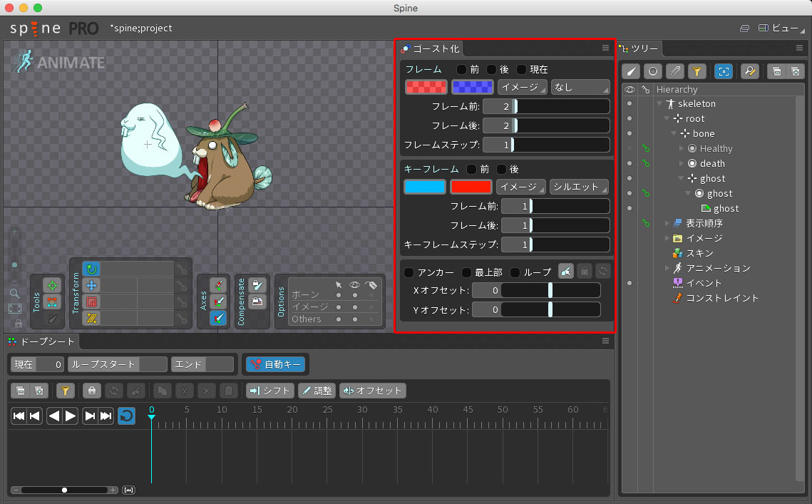Open the なし dropdown in フレーム section
Screen dimensions: 812x504
tap(580, 87)
